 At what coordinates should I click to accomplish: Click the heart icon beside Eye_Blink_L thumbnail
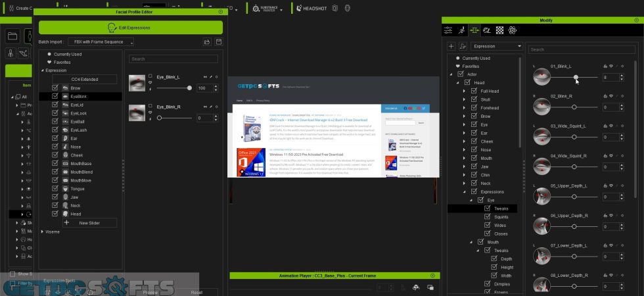click(150, 82)
